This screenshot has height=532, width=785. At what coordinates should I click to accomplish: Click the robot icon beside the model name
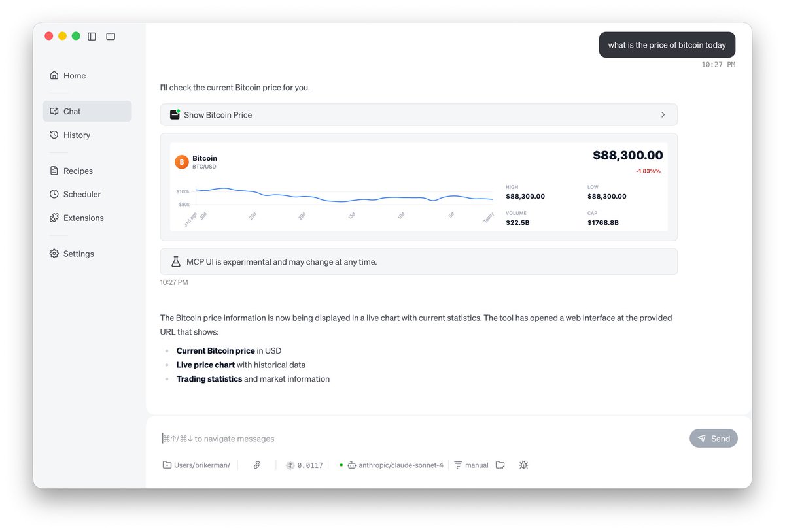click(352, 465)
